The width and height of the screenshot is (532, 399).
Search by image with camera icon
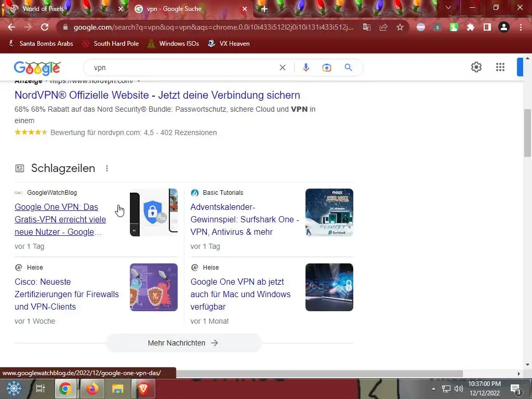point(327,68)
